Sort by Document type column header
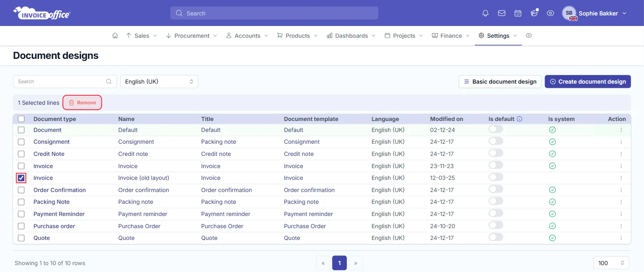 point(54,119)
